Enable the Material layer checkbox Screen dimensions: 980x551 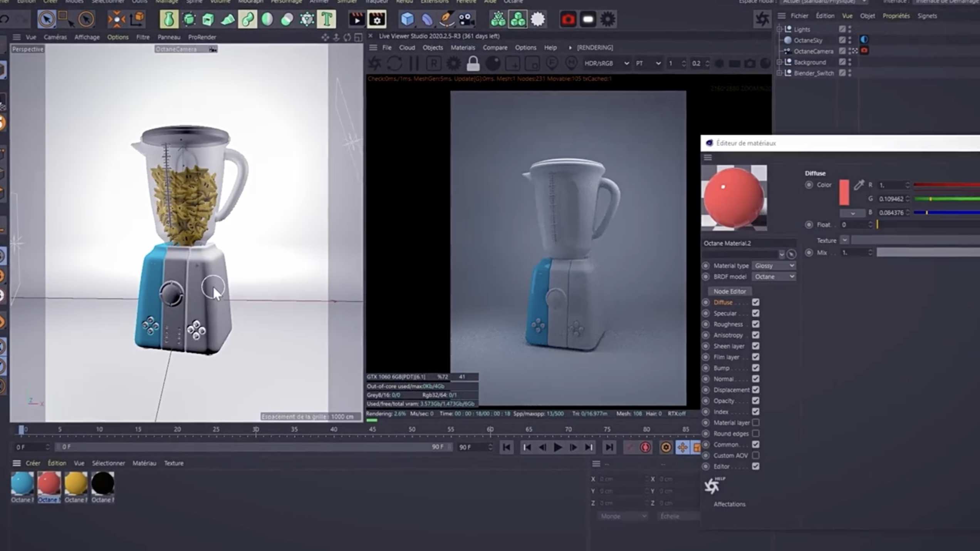click(x=756, y=423)
